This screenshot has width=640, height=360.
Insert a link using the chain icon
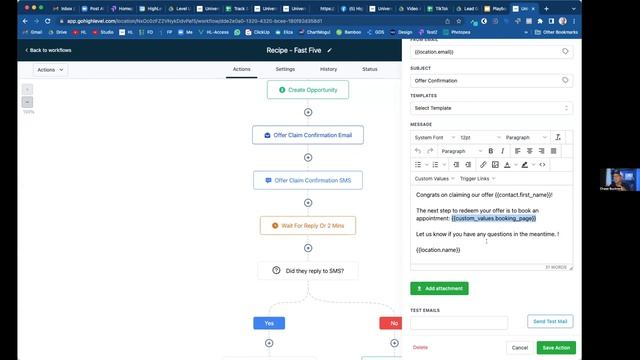point(483,164)
